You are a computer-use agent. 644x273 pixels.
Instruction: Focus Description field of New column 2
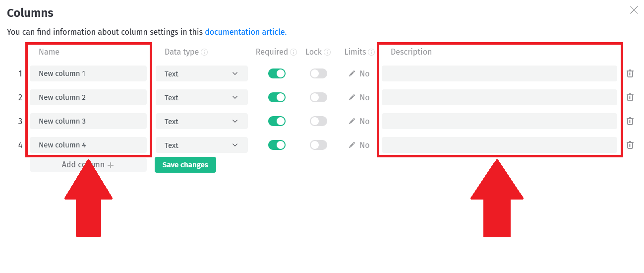(x=499, y=97)
